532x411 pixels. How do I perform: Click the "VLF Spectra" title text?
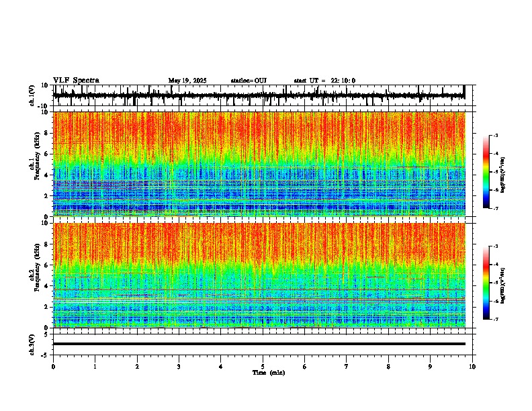point(76,80)
